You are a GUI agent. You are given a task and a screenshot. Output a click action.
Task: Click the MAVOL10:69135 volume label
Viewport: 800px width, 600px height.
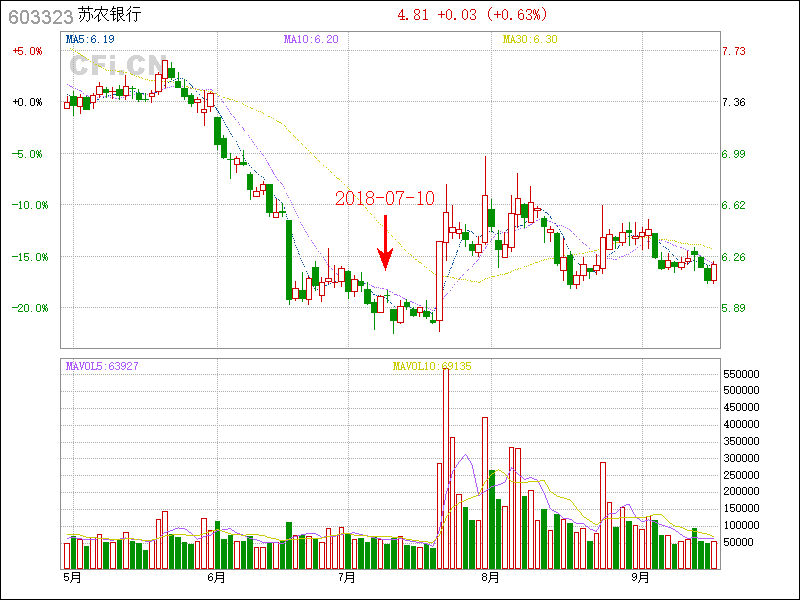[x=432, y=366]
